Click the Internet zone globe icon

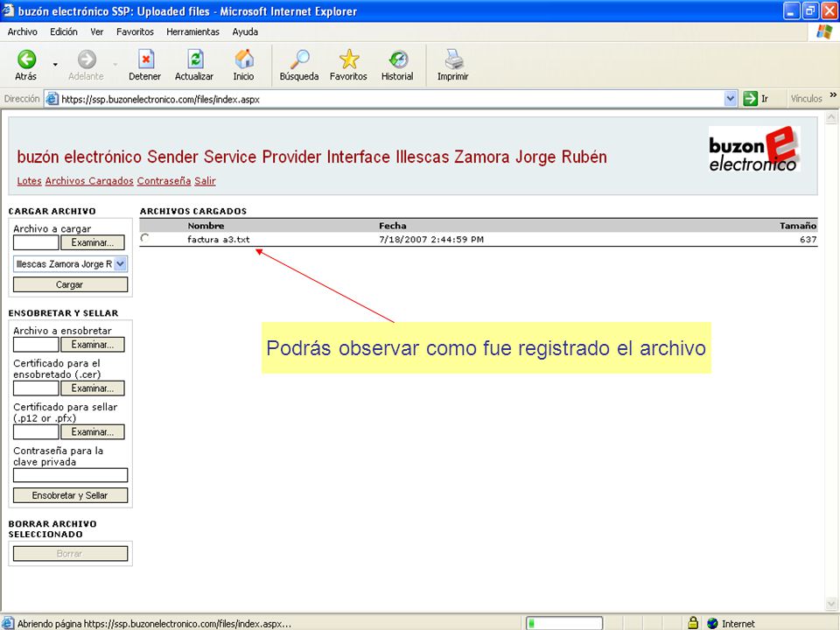coord(712,623)
